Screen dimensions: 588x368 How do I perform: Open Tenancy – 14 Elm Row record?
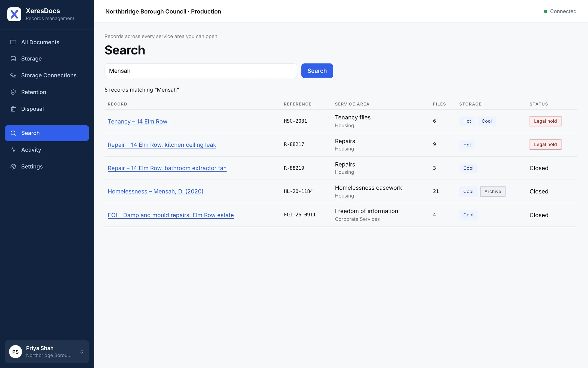(x=137, y=122)
